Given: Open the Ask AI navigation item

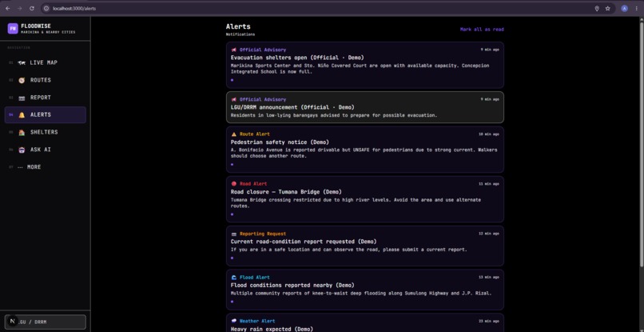Looking at the screenshot, I should (x=46, y=150).
